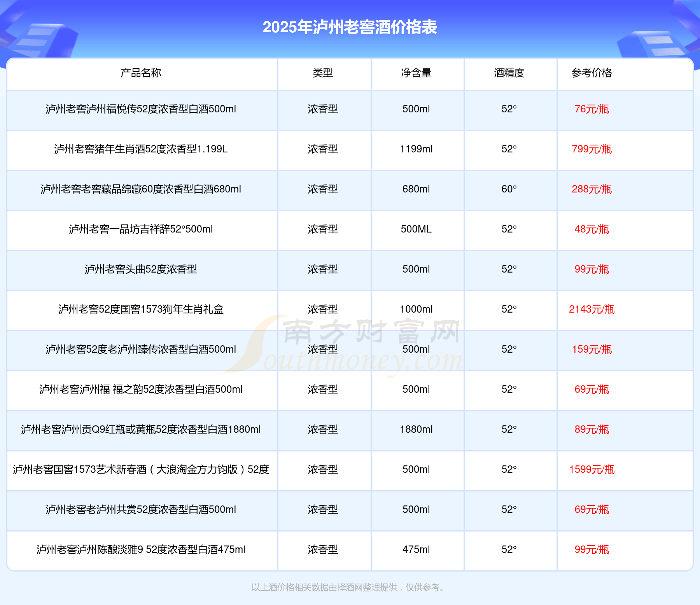Click the "52°" value in the 老泸州臻传 row

(x=509, y=349)
